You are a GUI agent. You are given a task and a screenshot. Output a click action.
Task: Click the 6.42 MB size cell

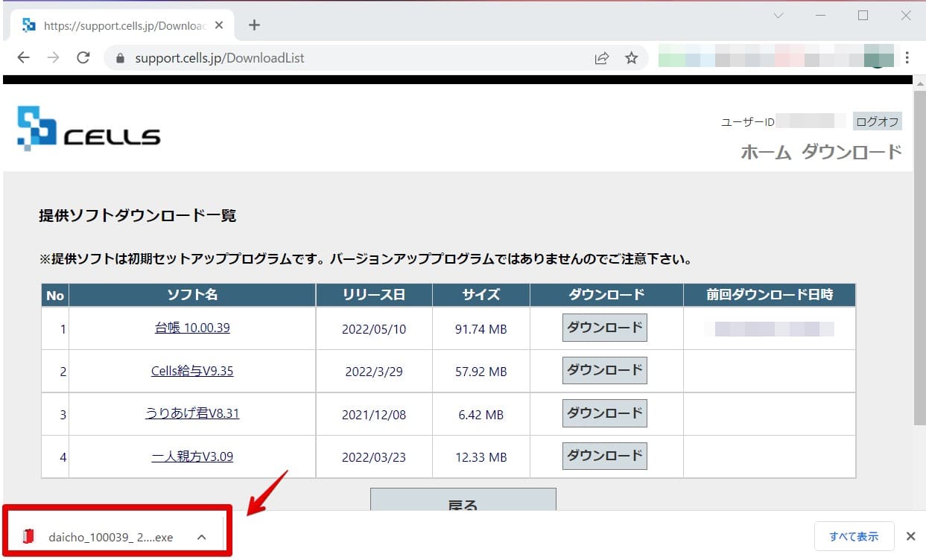481,415
